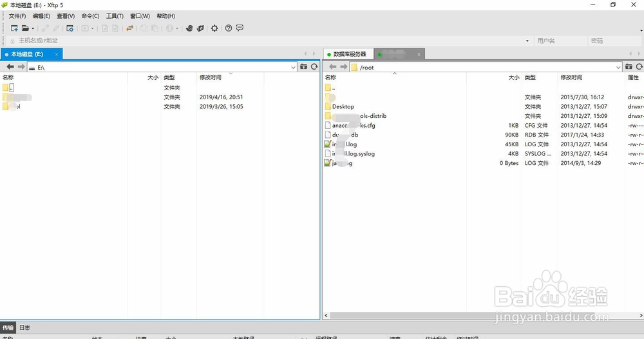The height and width of the screenshot is (339, 644).
Task: Go back in remote /root pane
Action: tap(333, 66)
